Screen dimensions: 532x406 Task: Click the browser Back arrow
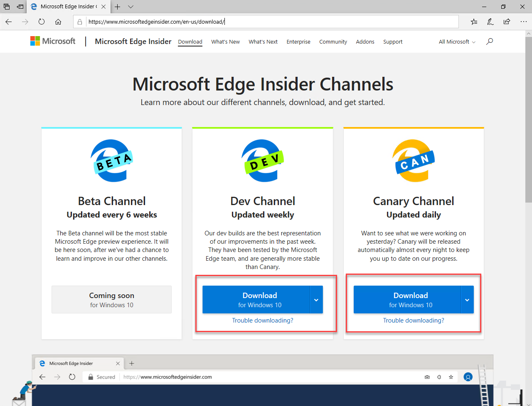(x=9, y=22)
